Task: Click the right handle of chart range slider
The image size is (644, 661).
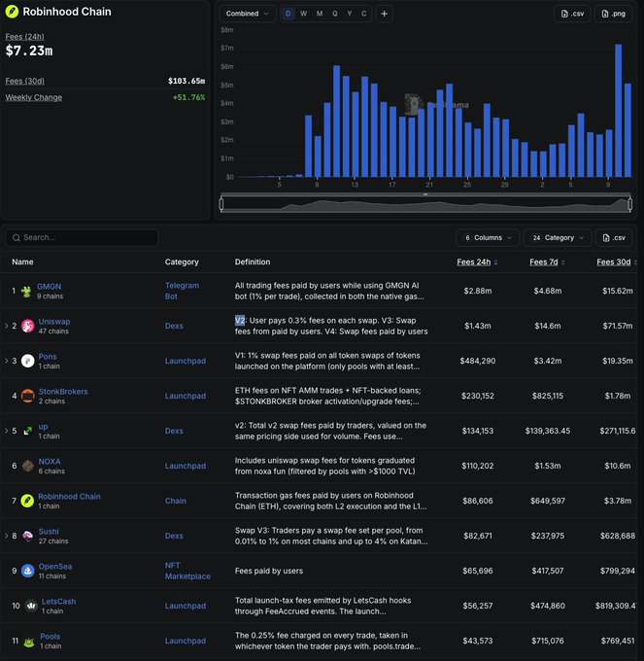Action: point(629,204)
